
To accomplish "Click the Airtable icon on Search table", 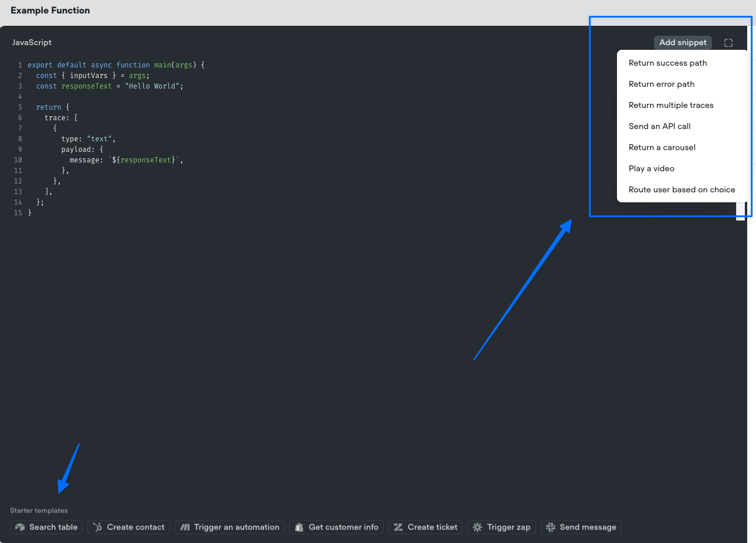I will (x=20, y=527).
